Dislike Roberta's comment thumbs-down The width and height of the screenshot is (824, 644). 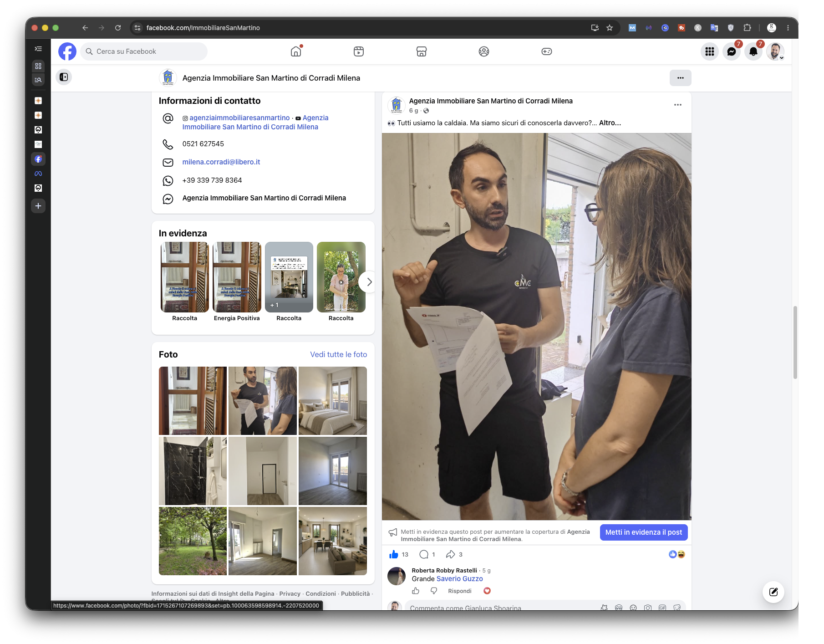(434, 591)
